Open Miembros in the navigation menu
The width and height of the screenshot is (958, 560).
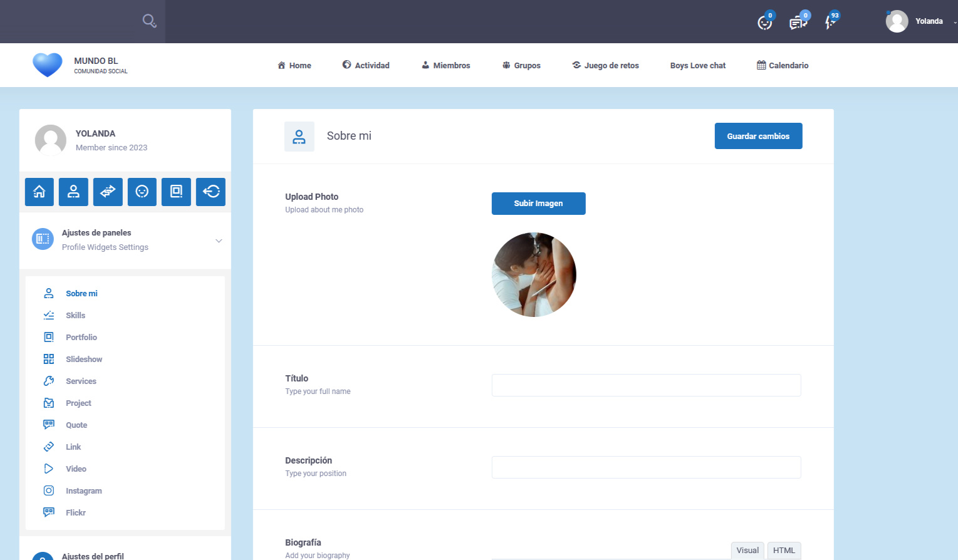click(445, 65)
